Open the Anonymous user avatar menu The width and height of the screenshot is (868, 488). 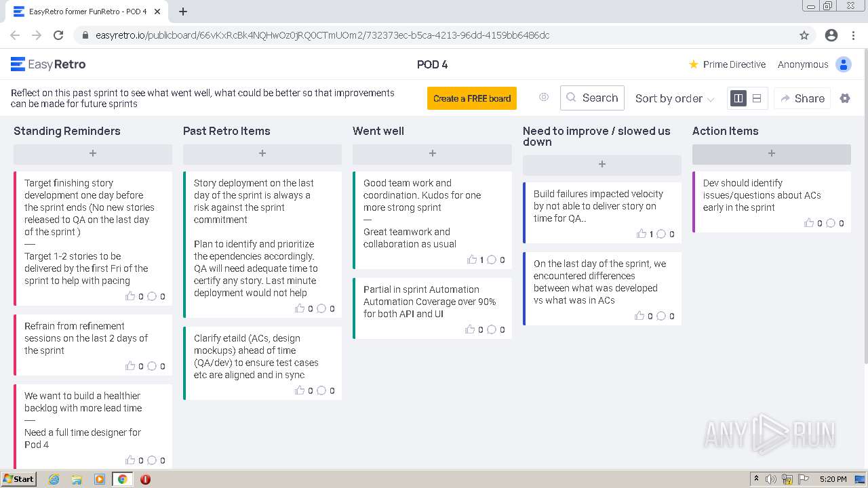click(x=844, y=64)
